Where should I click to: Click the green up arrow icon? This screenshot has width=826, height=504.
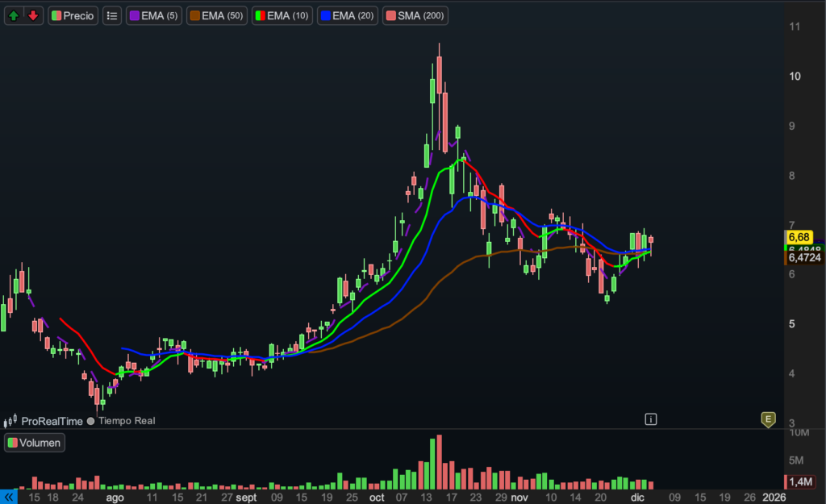coord(15,15)
